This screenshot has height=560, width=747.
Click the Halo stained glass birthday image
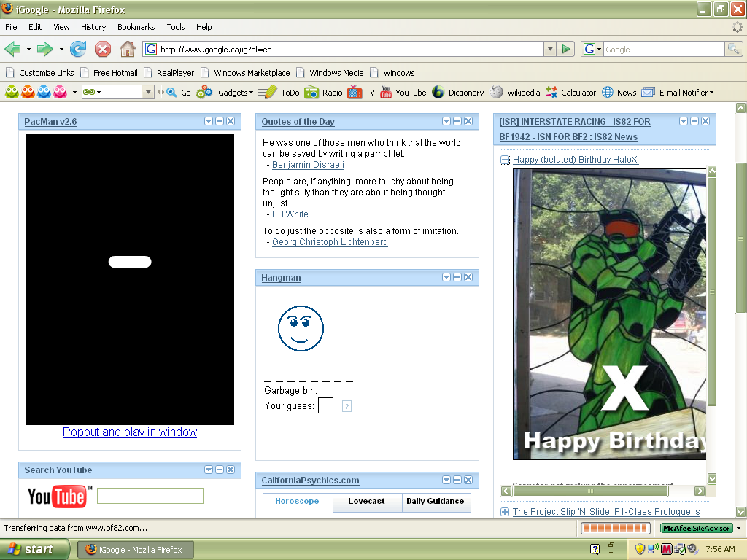click(x=609, y=314)
